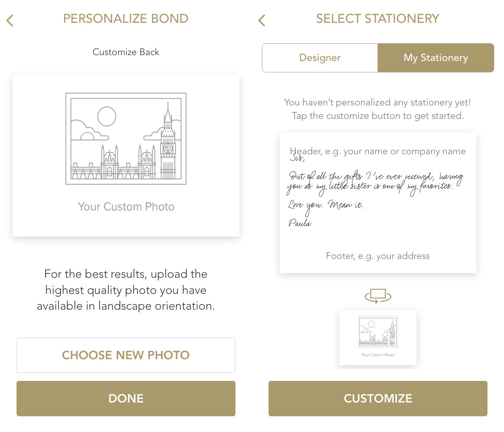
Task: Click the Header name placeholder field
Action: coord(378,151)
